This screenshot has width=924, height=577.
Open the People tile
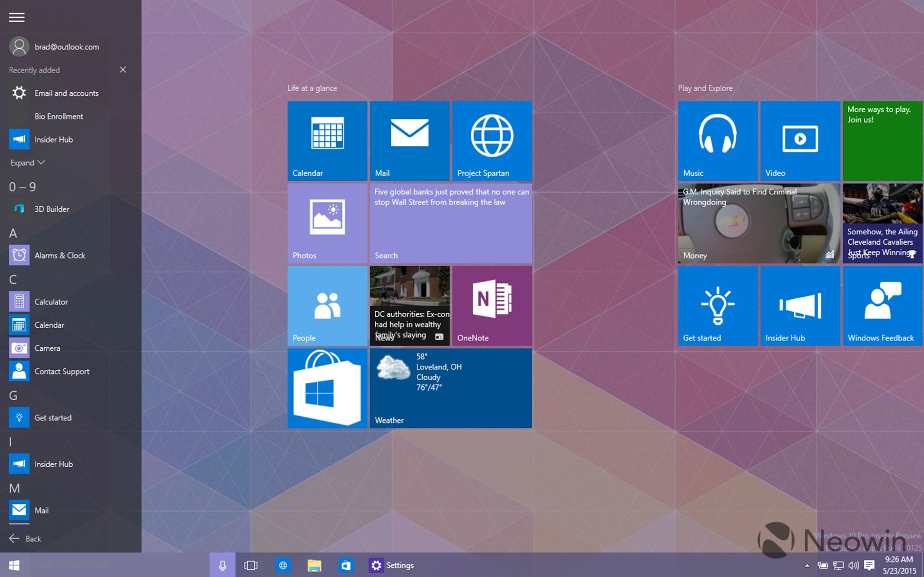[x=327, y=306]
